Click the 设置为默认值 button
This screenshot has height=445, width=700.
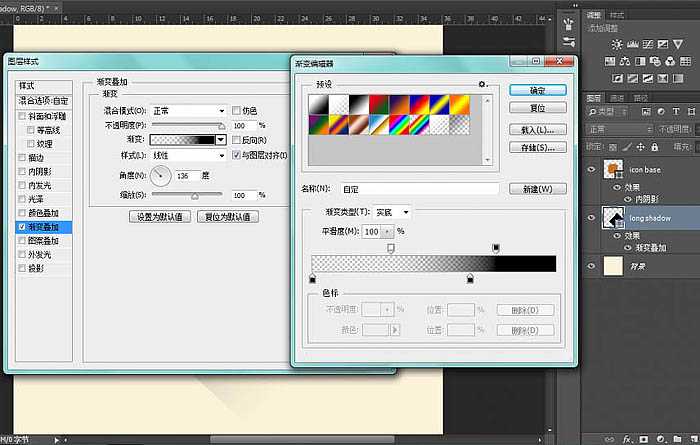pos(158,217)
